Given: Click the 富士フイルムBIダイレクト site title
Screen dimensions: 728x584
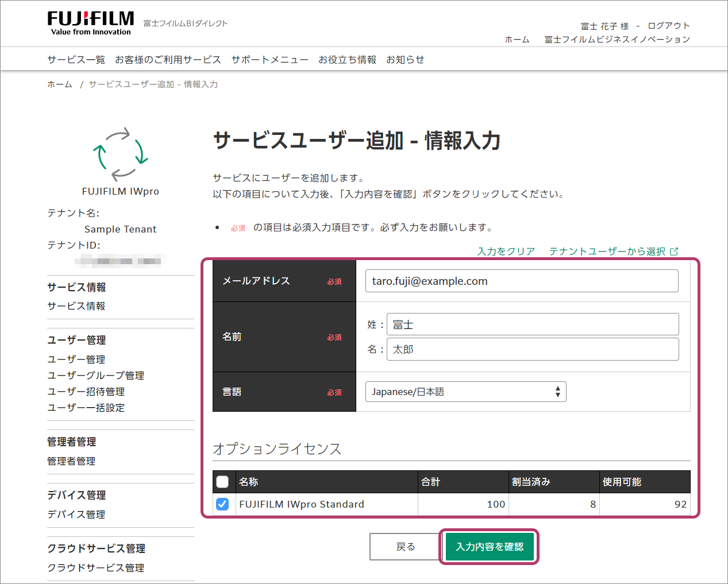Looking at the screenshot, I should 186,24.
